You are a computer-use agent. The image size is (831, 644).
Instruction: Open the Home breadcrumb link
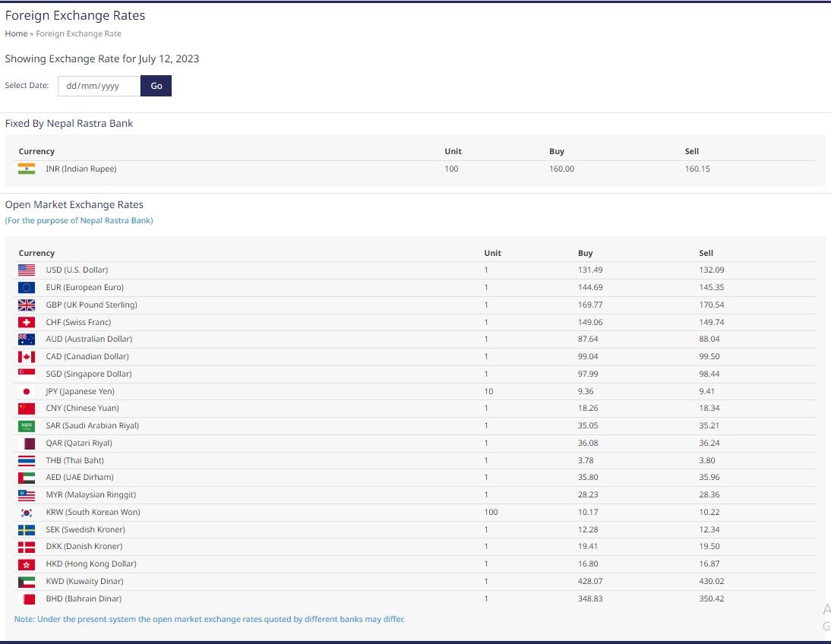pos(16,33)
